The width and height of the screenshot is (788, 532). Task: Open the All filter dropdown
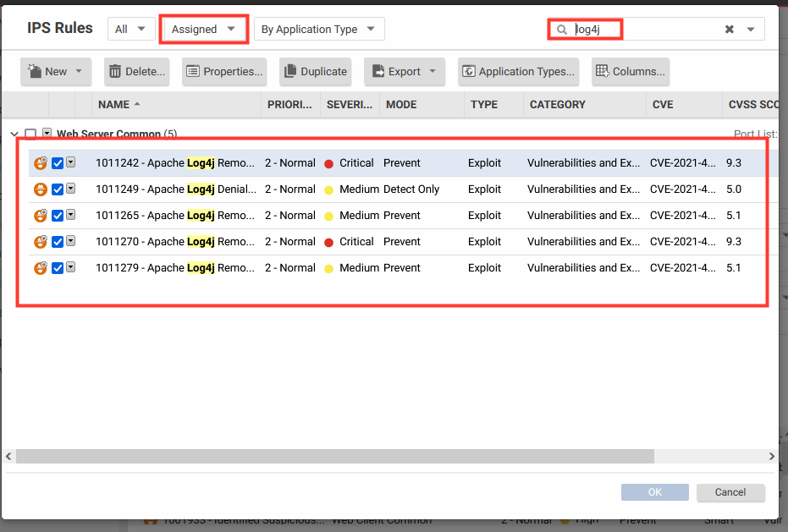(x=129, y=29)
